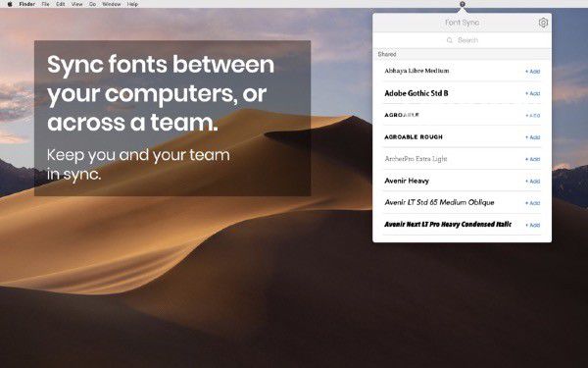Add the Abhaya Libre Medium font

click(x=532, y=72)
